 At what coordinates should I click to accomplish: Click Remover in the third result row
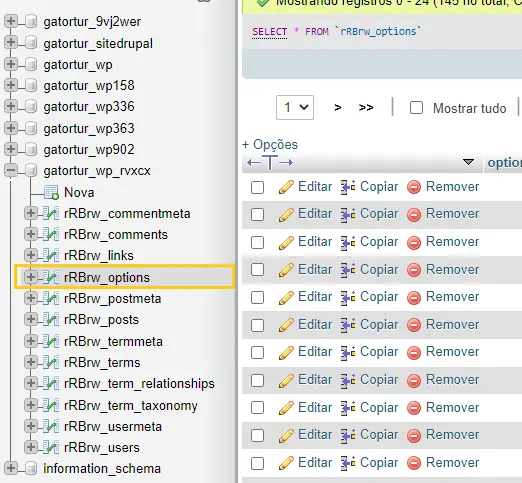point(453,242)
